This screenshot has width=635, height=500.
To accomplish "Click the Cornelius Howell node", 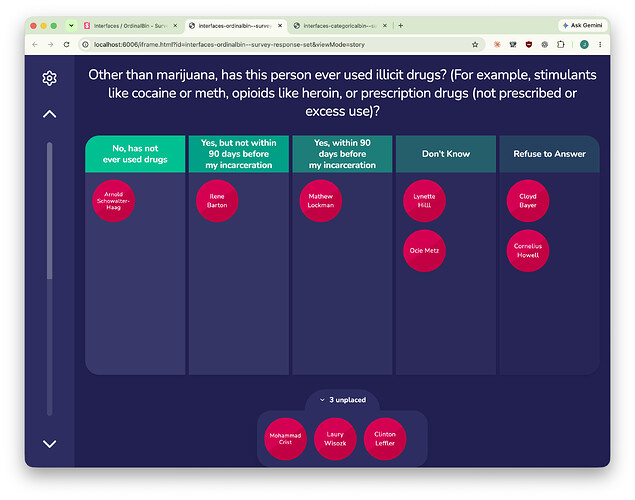I will (x=528, y=251).
